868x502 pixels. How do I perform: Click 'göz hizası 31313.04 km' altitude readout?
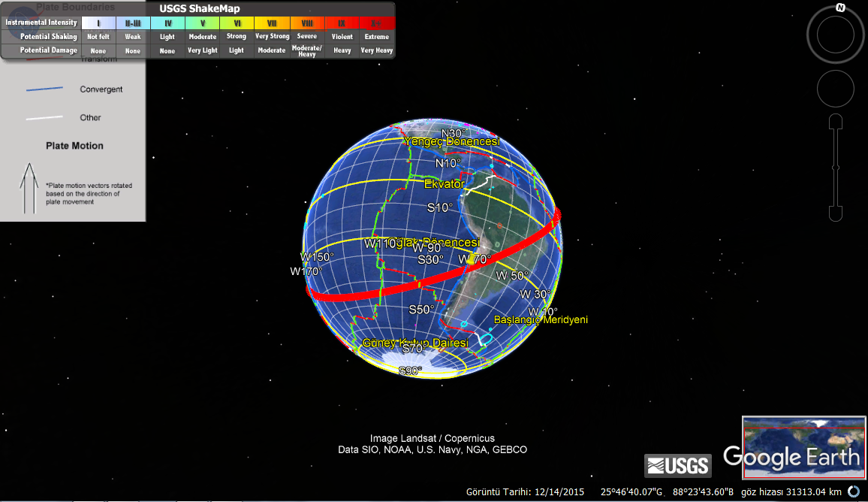click(791, 491)
